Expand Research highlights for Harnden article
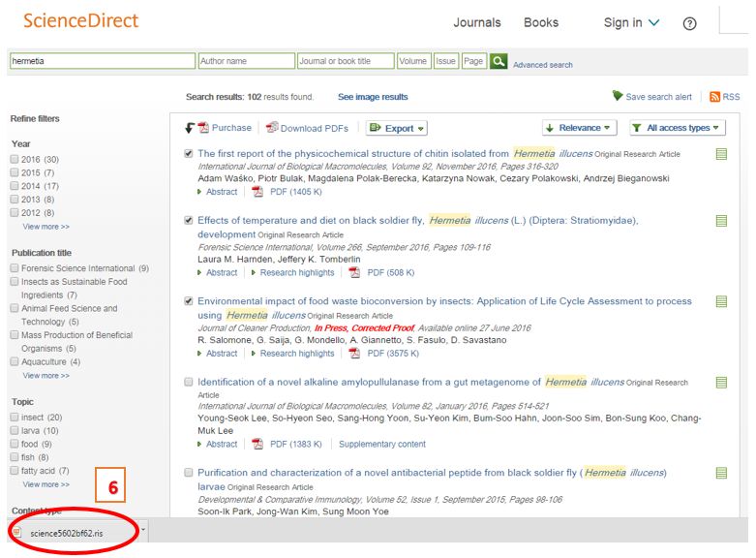Screen dimensions: 756x558 (292, 273)
